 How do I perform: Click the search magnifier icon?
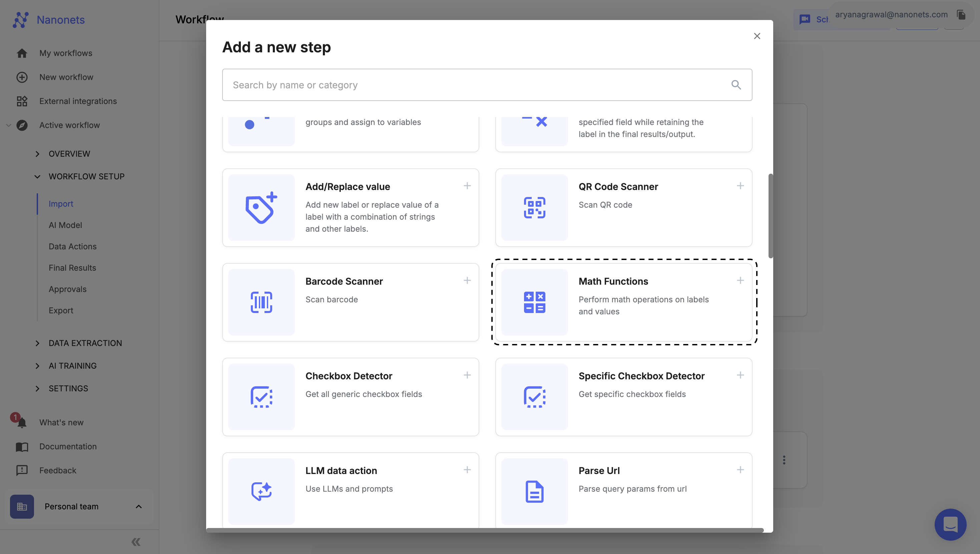point(736,85)
